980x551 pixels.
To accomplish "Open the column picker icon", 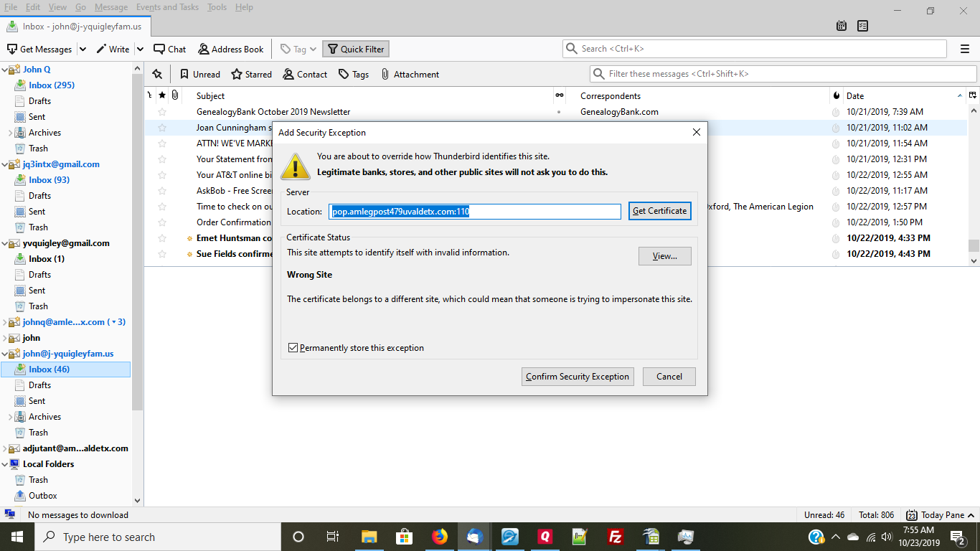I will point(973,95).
